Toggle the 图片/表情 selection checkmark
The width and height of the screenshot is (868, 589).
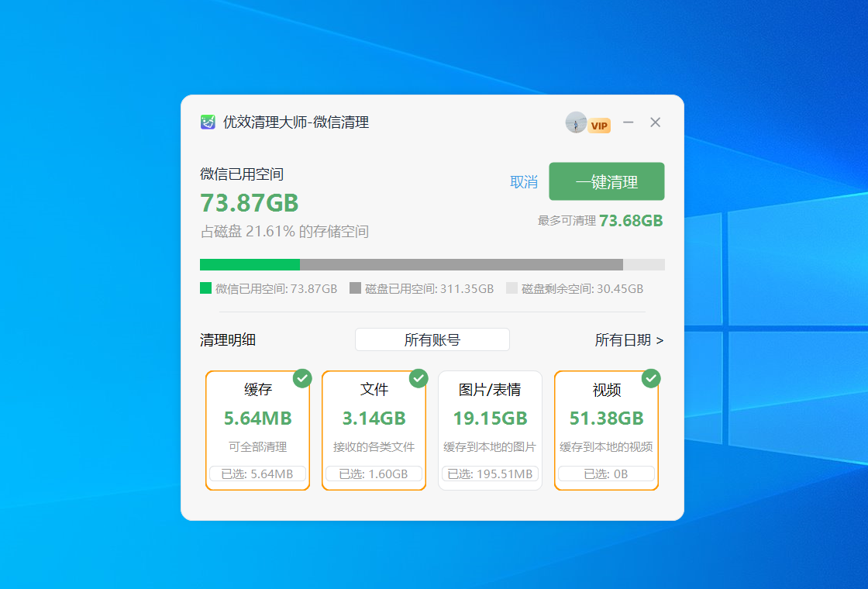click(x=535, y=379)
